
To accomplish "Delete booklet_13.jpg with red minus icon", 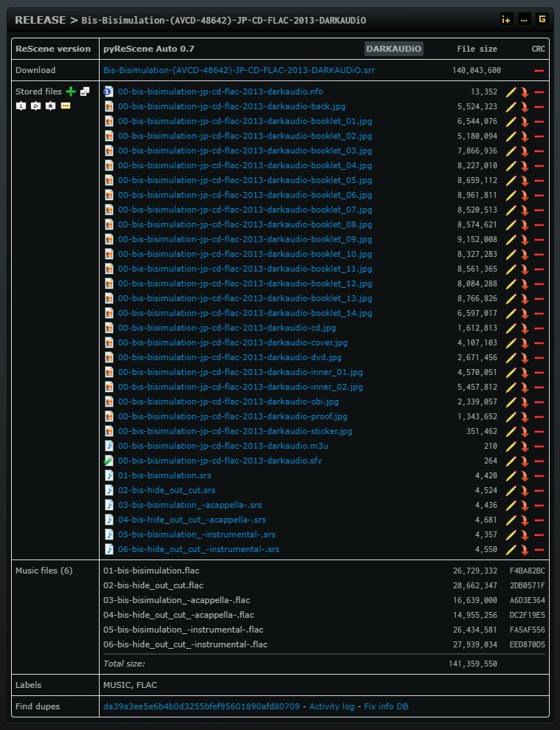I will (x=539, y=299).
